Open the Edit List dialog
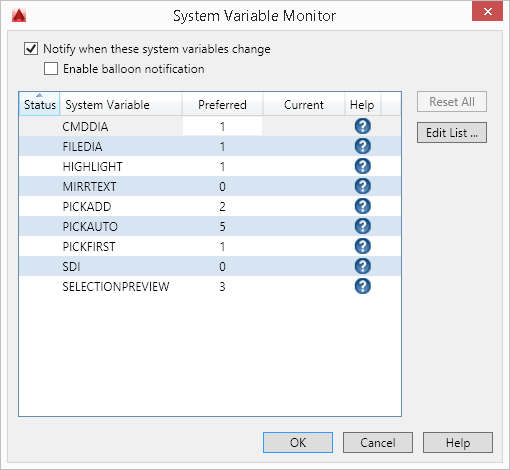This screenshot has width=510, height=470. point(452,133)
